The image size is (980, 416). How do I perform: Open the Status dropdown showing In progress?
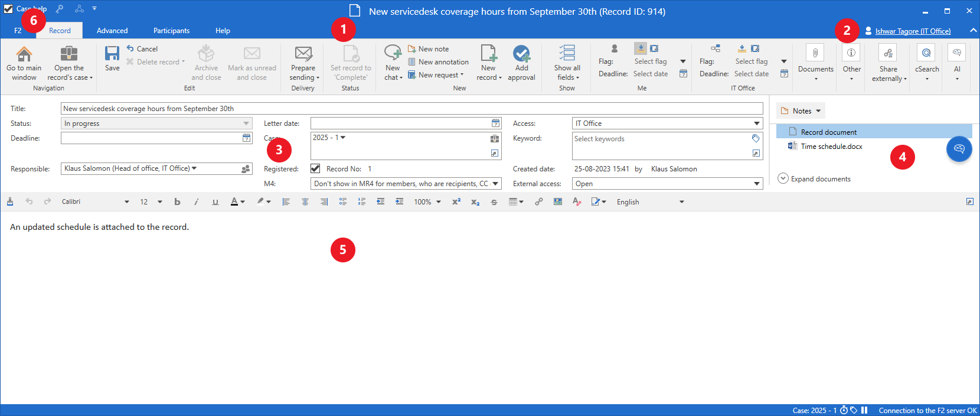[156, 123]
